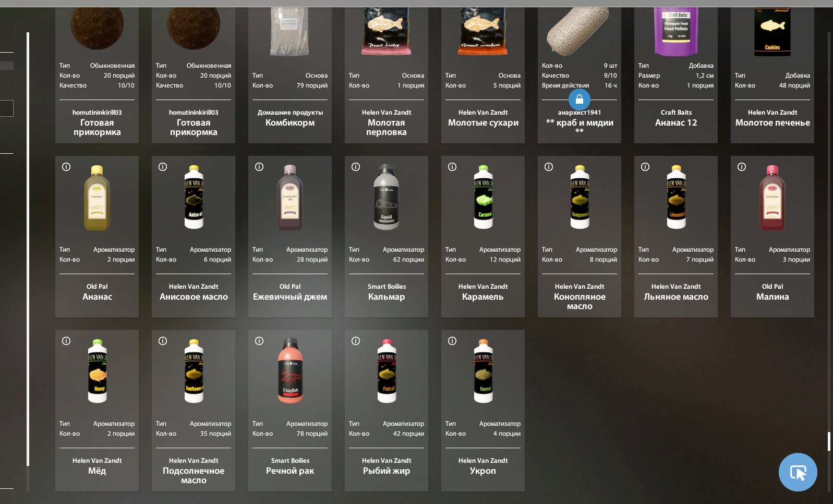This screenshot has width=833, height=504.
Task: Select Молотые сухари ground crackers item
Action: click(483, 75)
